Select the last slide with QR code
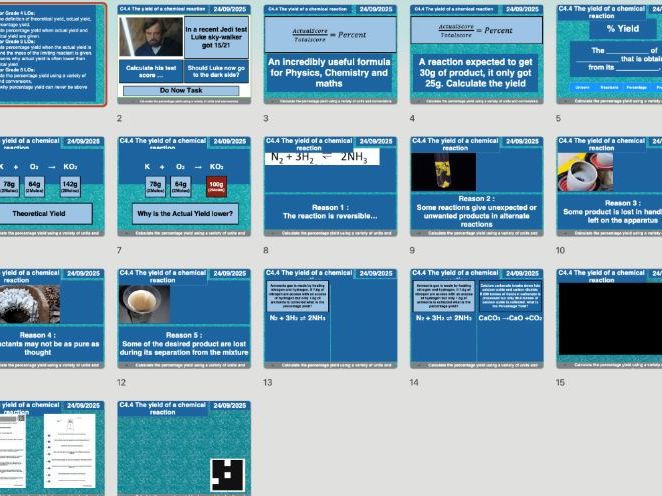Viewport: 662px width, 496px height. [184, 448]
